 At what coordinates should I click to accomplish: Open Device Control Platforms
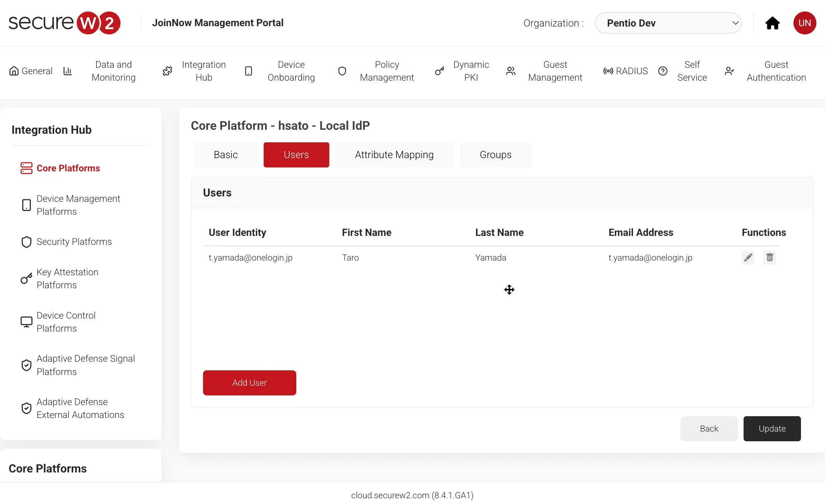66,322
